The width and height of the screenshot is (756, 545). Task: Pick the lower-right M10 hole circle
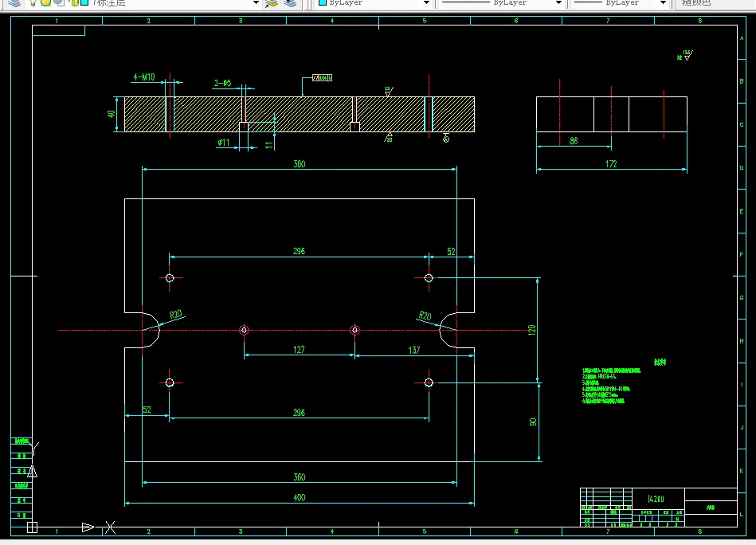coord(429,382)
